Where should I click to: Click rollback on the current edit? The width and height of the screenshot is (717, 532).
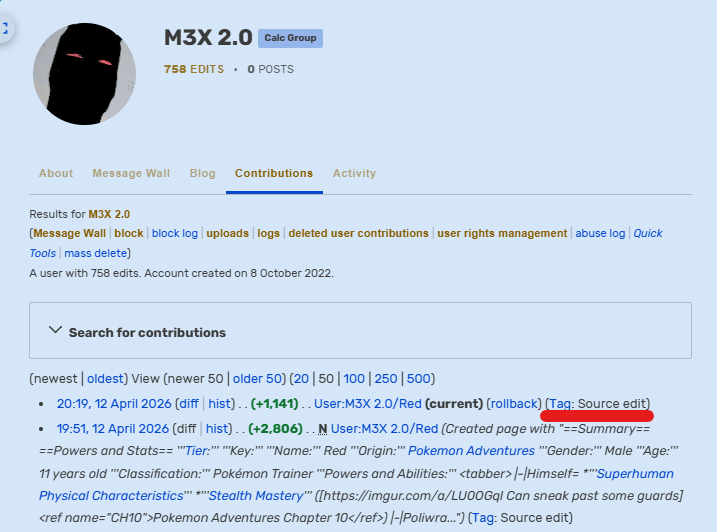[514, 404]
